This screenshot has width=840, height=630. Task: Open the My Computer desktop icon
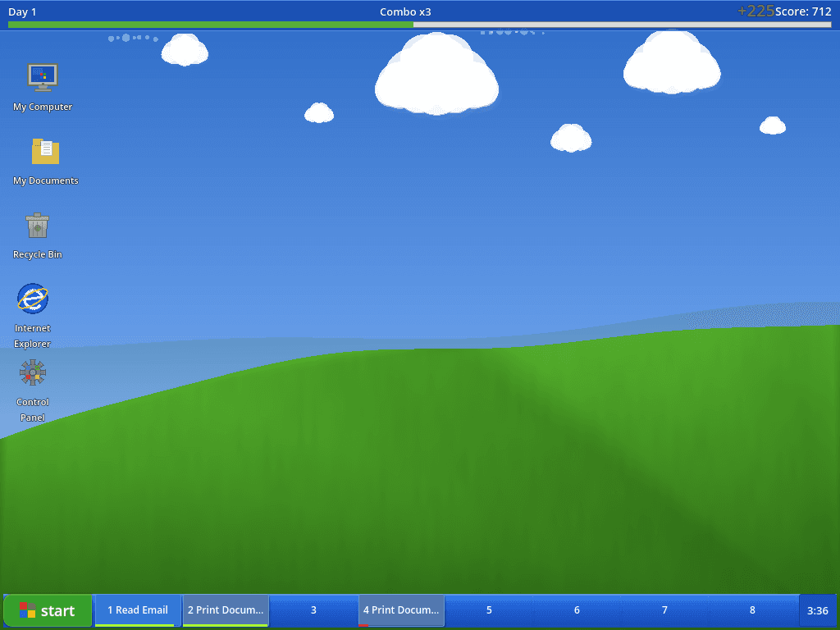[x=43, y=76]
